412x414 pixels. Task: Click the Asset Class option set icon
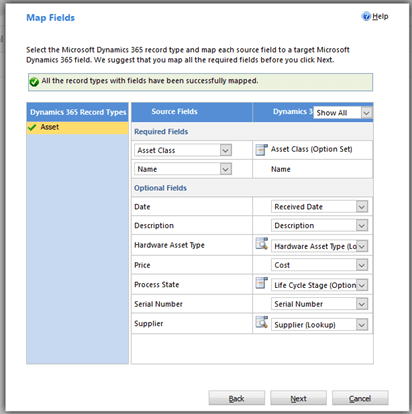(261, 150)
